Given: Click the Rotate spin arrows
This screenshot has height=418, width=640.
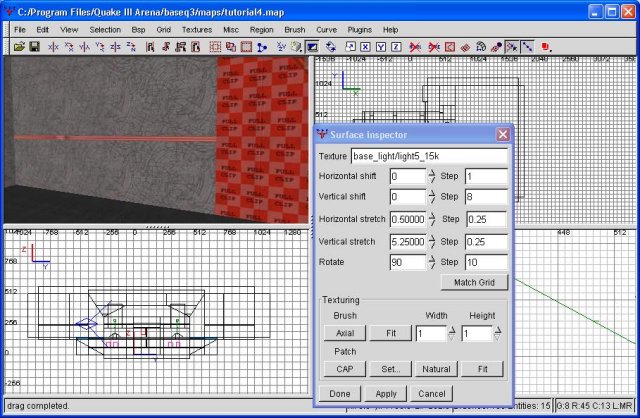Looking at the screenshot, I should [432, 262].
